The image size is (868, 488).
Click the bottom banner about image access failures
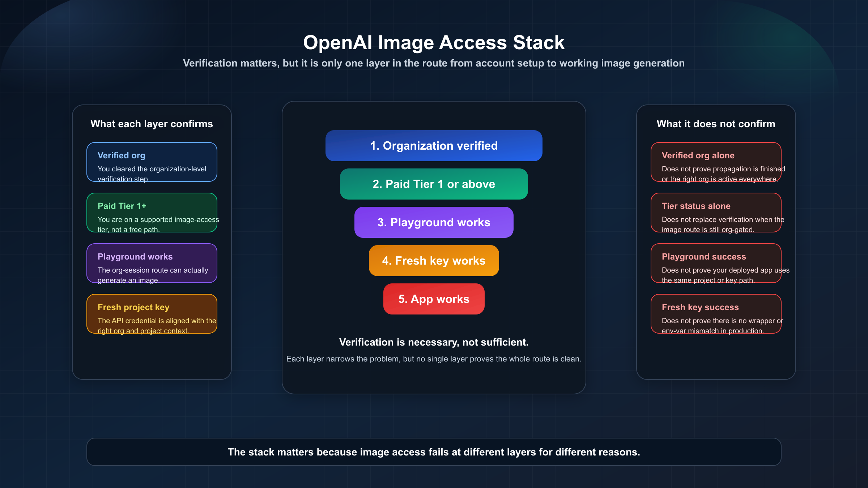pyautogui.click(x=434, y=452)
